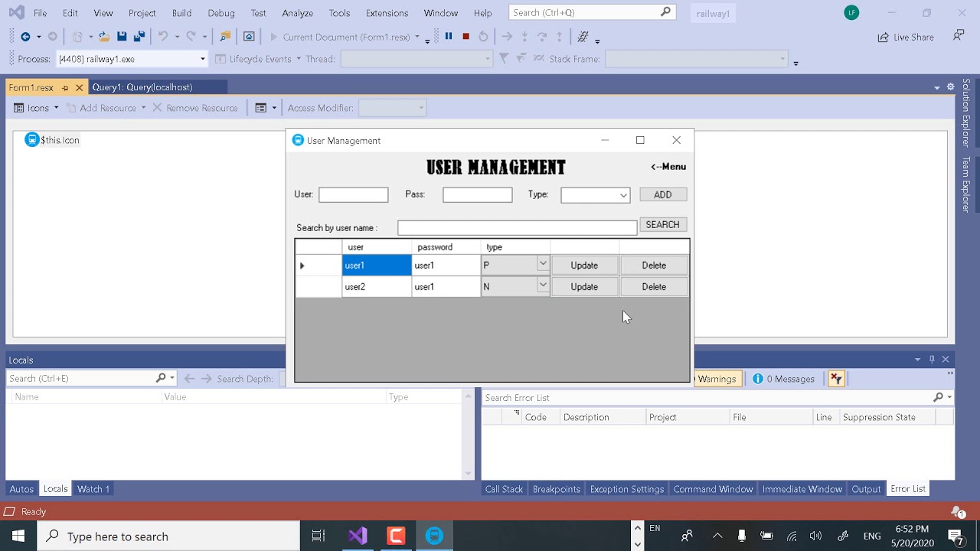Close the Locals panel

[x=946, y=360]
